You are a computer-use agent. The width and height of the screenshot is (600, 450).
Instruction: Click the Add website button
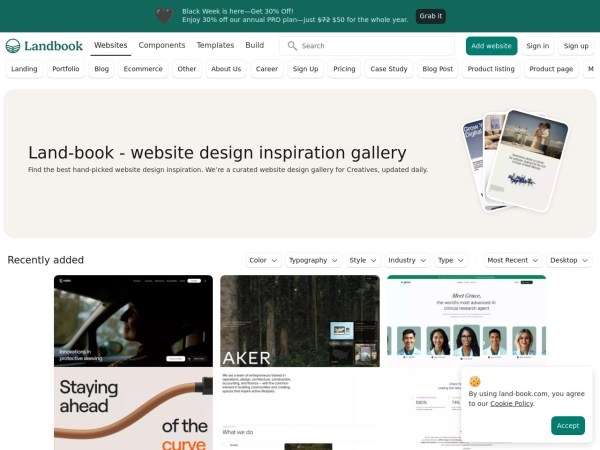click(x=491, y=46)
